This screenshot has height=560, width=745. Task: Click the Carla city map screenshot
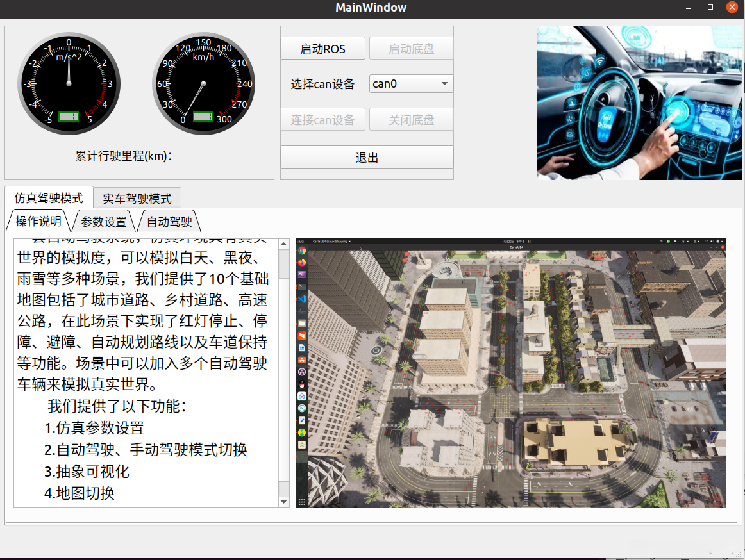coord(510,373)
